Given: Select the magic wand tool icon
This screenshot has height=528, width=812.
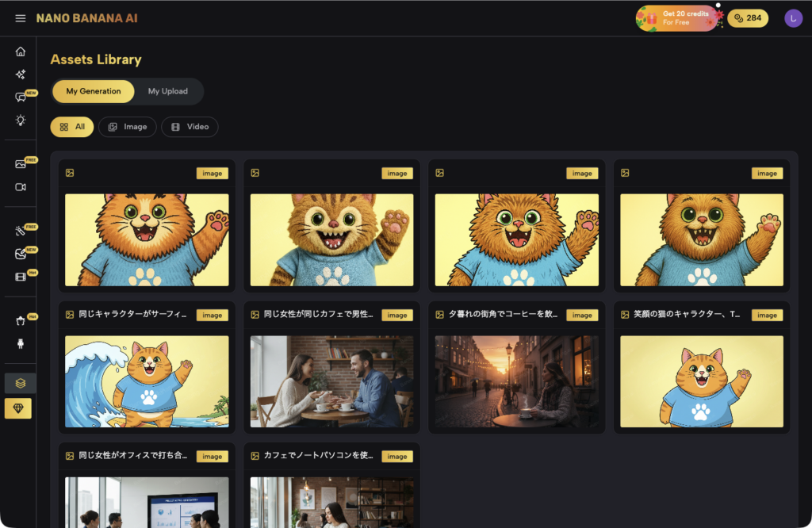Looking at the screenshot, I should pos(21,231).
